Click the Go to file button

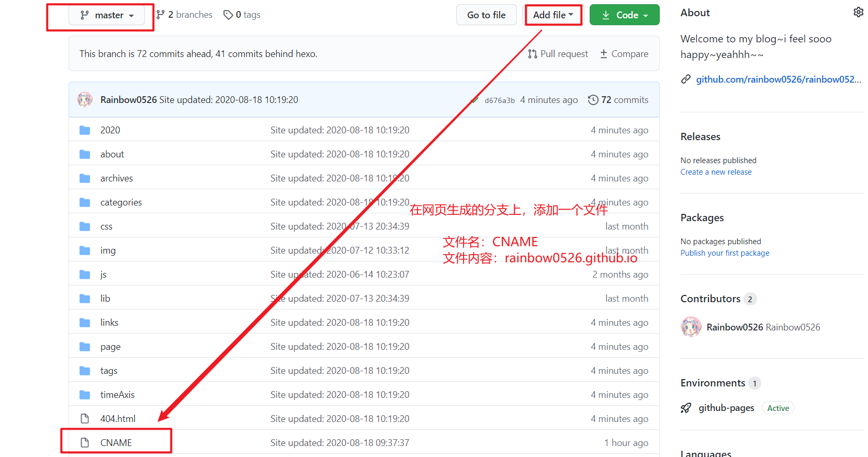pyautogui.click(x=487, y=15)
